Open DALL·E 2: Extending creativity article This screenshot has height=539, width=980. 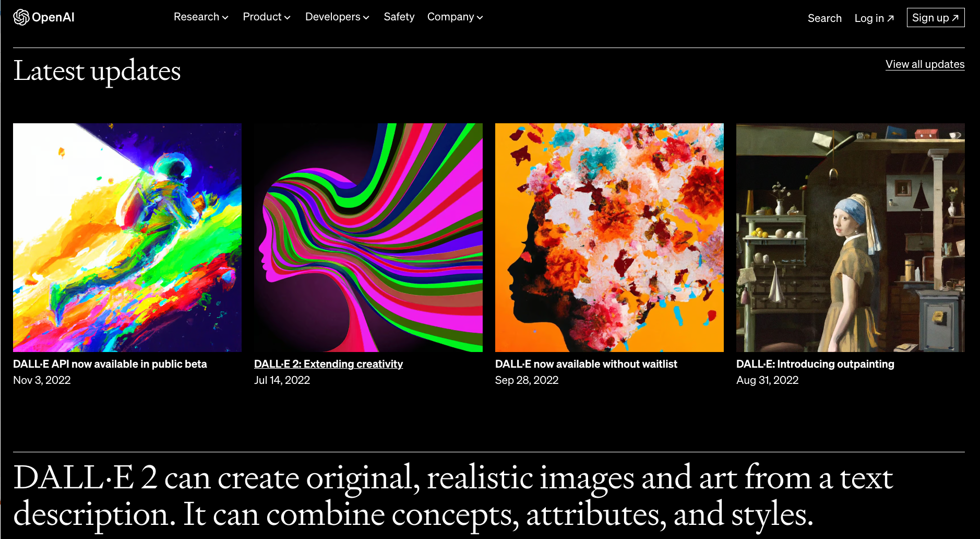click(x=328, y=364)
